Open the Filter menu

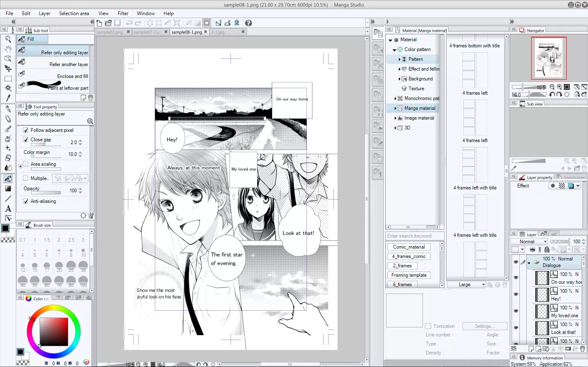click(123, 13)
